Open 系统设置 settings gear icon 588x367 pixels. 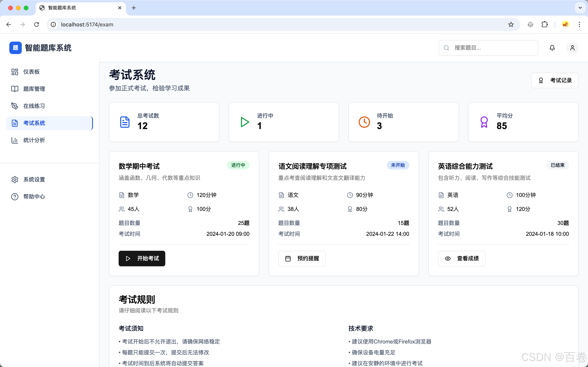point(15,179)
